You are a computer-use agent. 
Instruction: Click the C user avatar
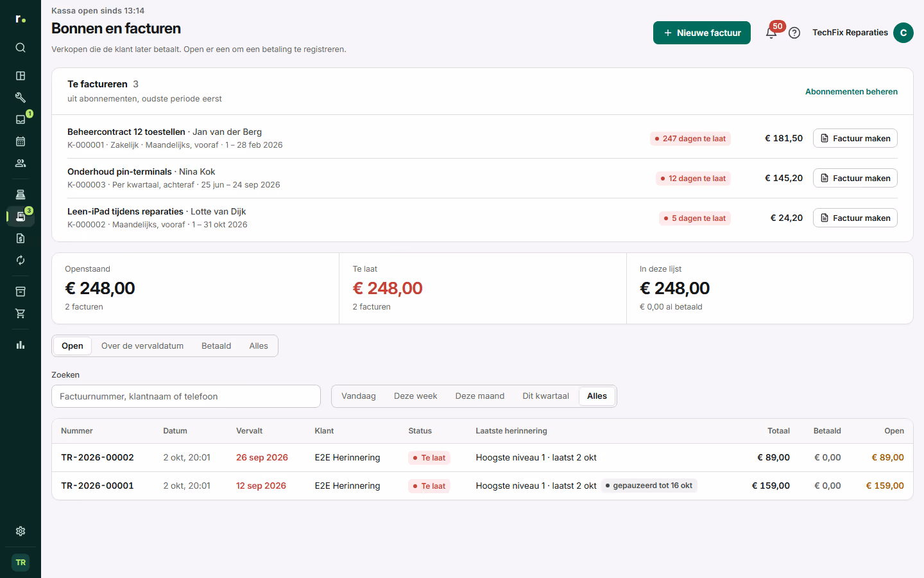click(903, 33)
